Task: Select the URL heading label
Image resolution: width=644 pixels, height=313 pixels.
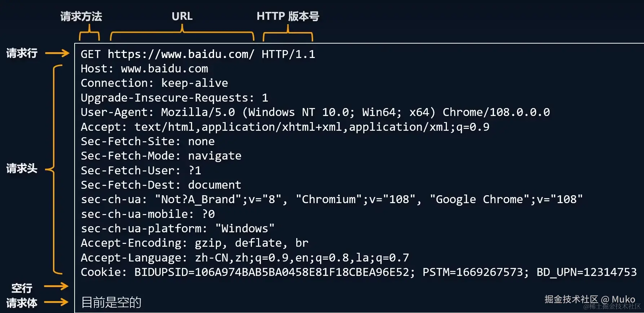Action: (182, 16)
